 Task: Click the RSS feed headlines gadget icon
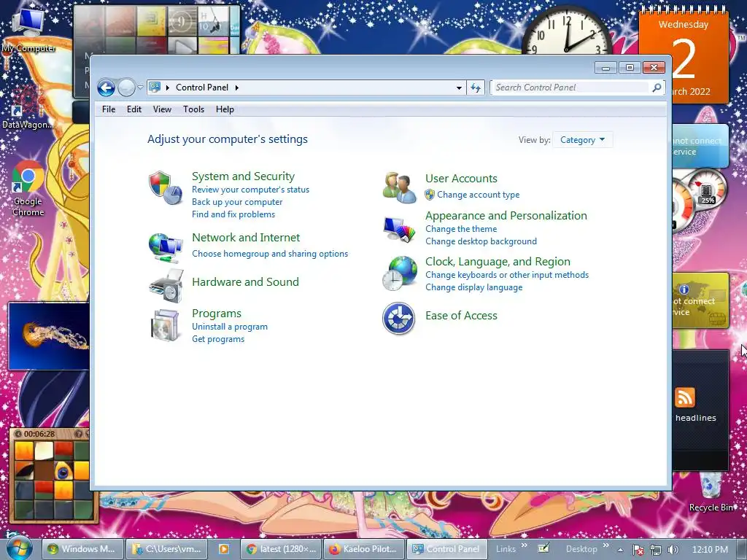684,397
